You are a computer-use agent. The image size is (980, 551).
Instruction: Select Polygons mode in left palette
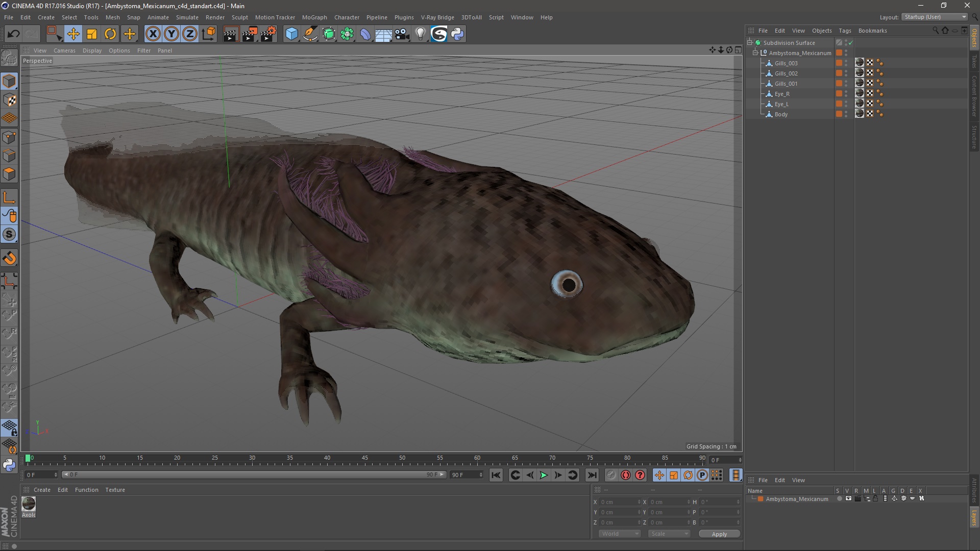(x=9, y=174)
